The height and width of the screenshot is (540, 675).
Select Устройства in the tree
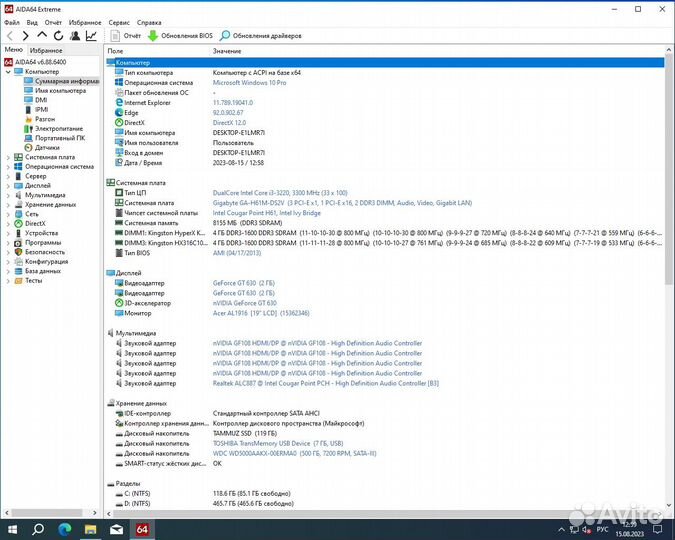pos(36,233)
